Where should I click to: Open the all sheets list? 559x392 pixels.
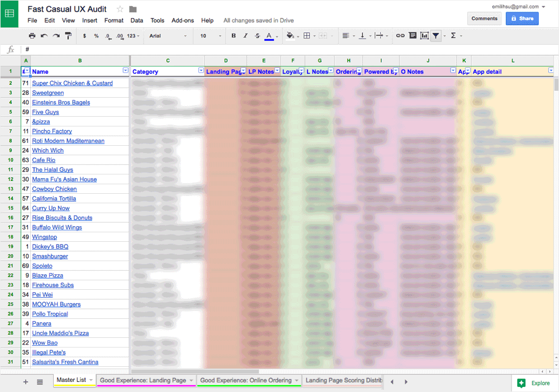pos(40,382)
